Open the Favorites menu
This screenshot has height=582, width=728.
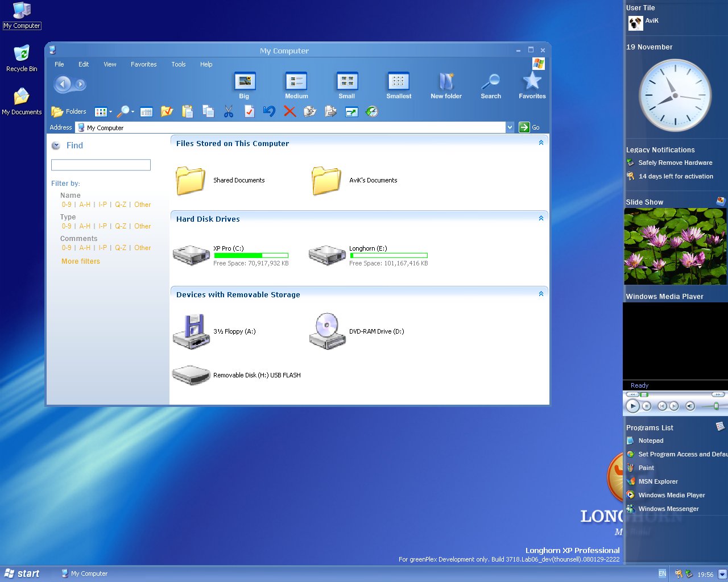pos(143,64)
